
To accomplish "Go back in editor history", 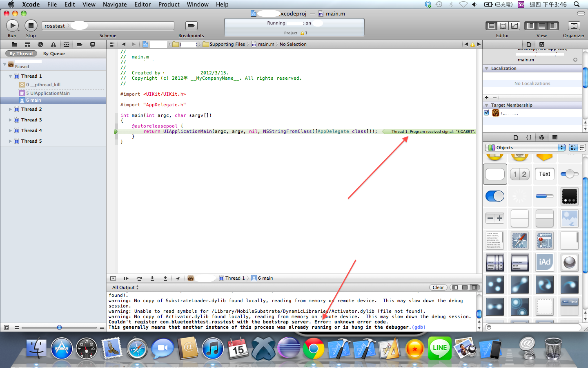I will (123, 44).
